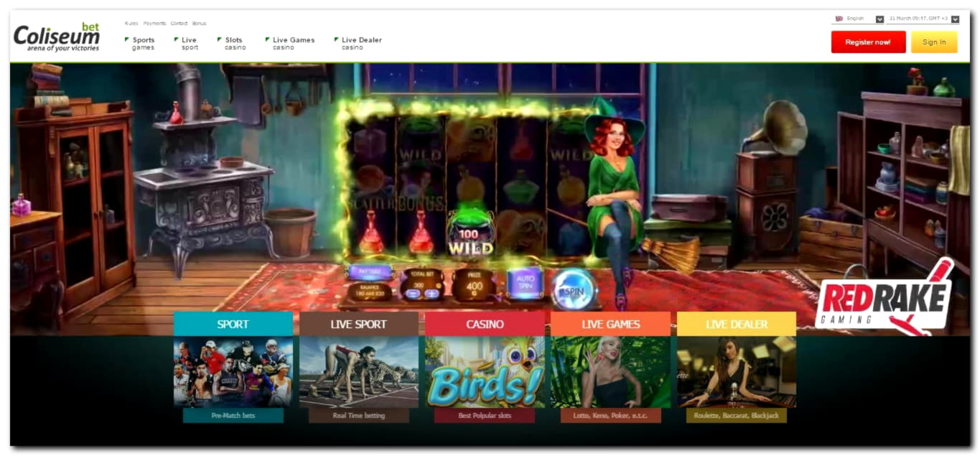980x456 pixels.
Task: Click the runner and cheetah Live Sport thumbnail
Action: (358, 372)
